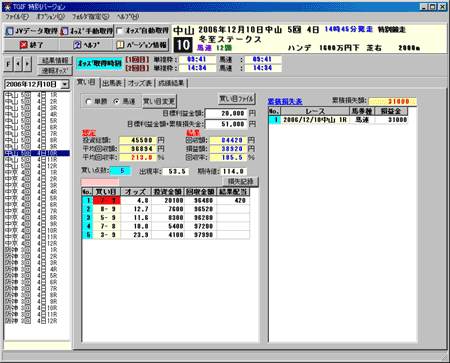Open the フォルダ指定(S) menu
The image size is (450, 363).
click(91, 16)
